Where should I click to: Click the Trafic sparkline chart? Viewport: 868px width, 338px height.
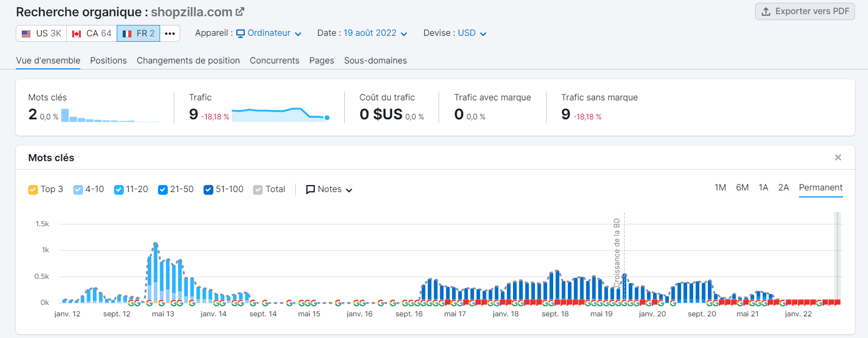coord(280,114)
